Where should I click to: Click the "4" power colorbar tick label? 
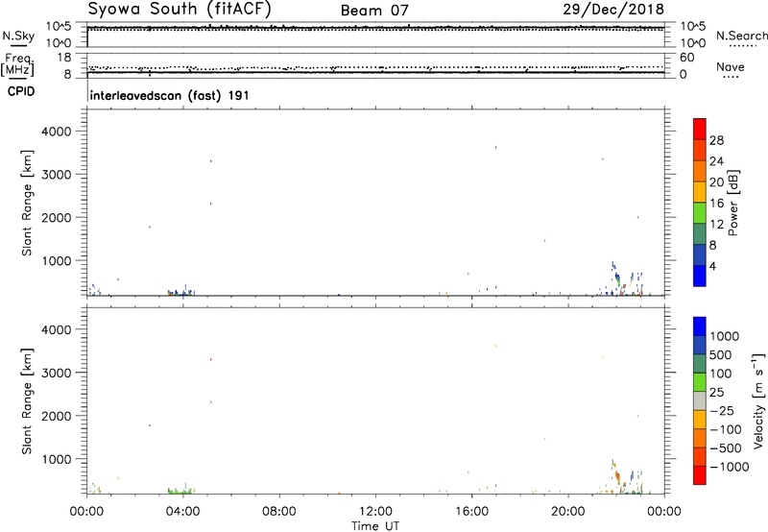click(x=713, y=266)
